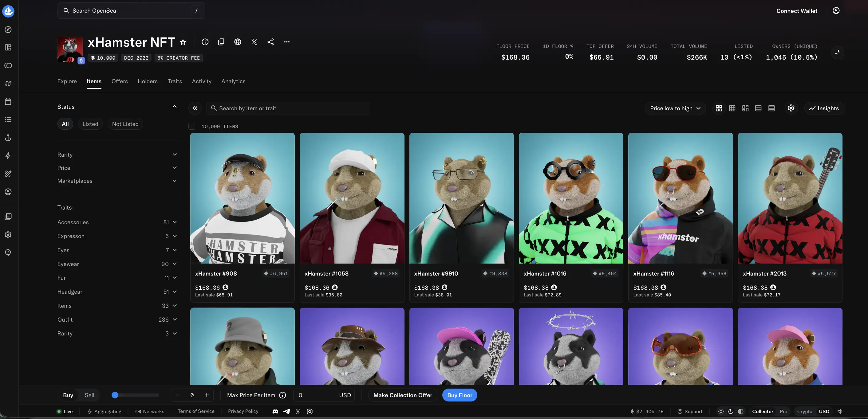
Task: Switch to Buy mode
Action: (x=68, y=395)
